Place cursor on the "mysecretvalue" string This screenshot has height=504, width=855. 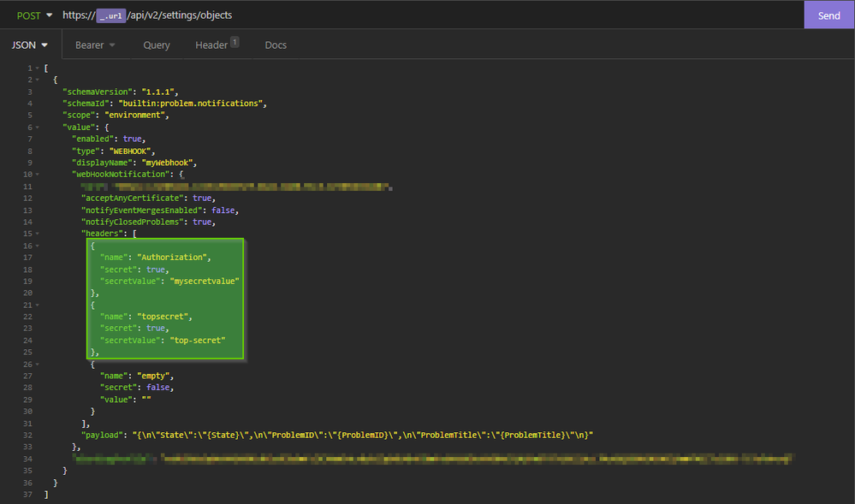[205, 281]
